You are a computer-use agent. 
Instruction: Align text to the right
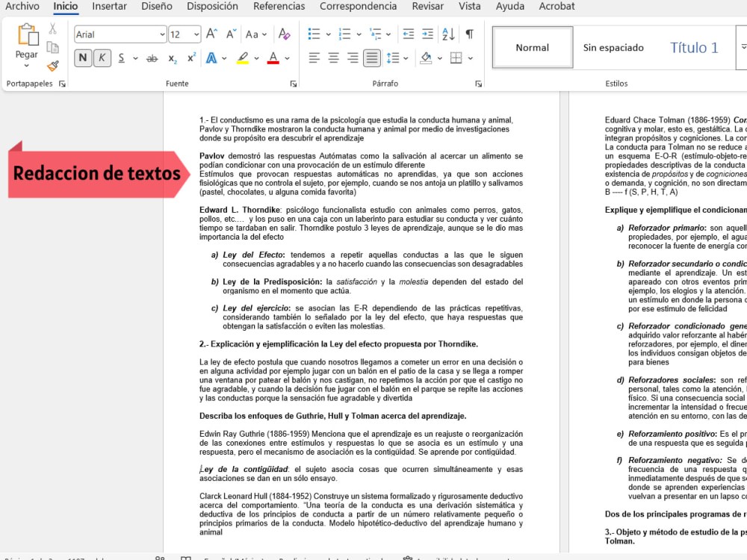(353, 58)
